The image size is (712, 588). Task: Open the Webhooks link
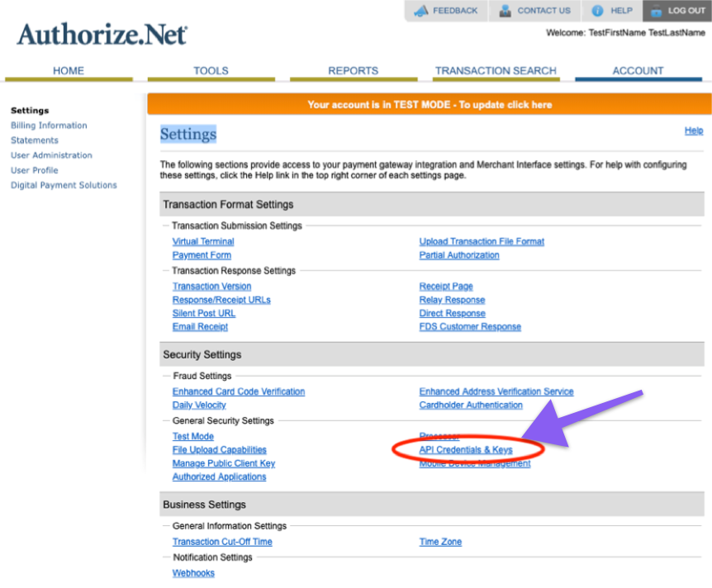(193, 573)
